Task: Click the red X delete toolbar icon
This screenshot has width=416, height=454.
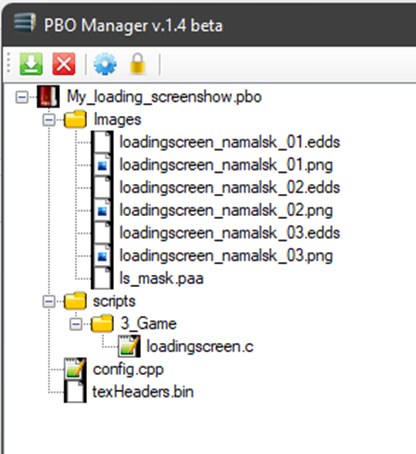Action: click(64, 64)
